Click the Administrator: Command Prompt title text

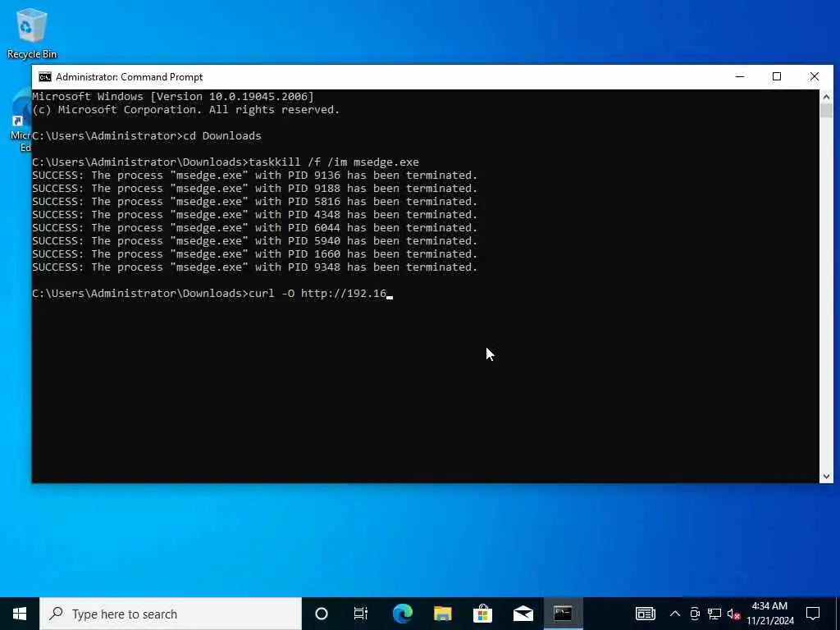pyautogui.click(x=129, y=77)
